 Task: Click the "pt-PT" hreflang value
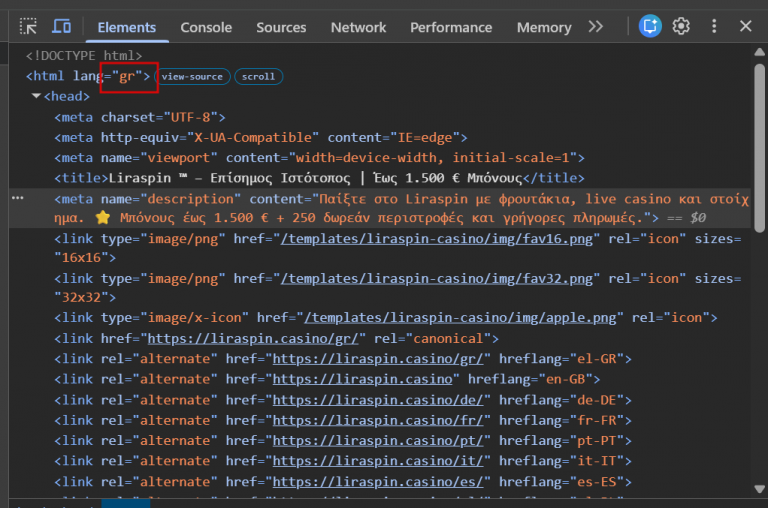[x=597, y=441]
